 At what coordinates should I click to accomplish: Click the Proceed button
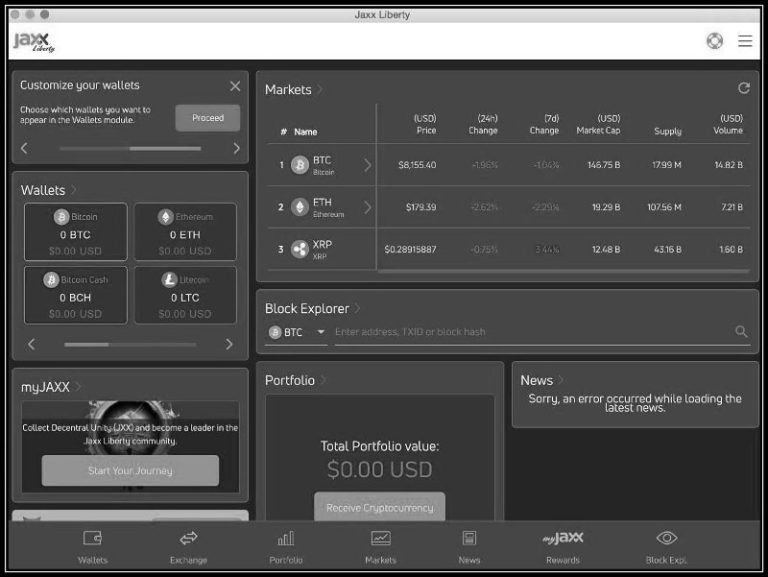208,118
